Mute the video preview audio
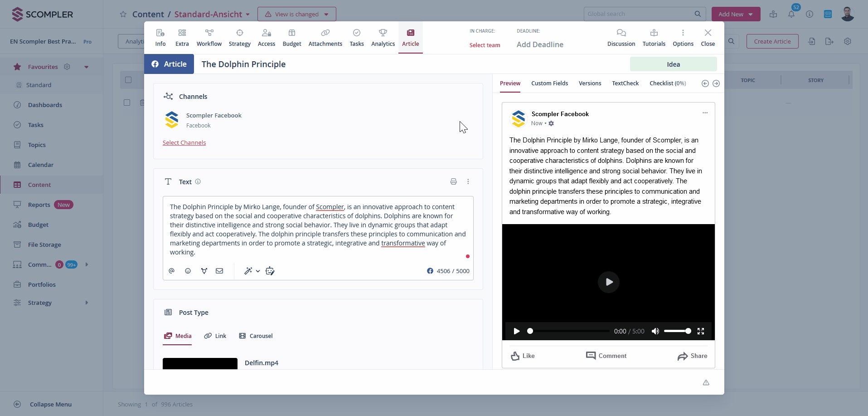Screen dimensions: 868x416 point(655,331)
